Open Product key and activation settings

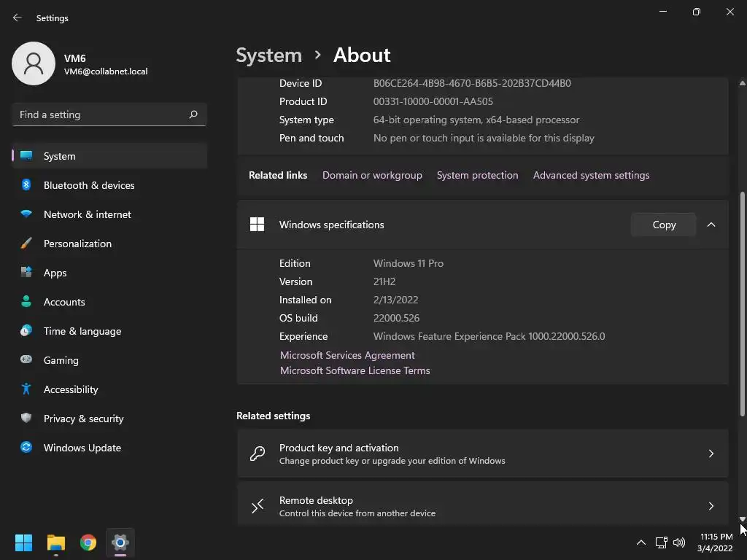482,454
